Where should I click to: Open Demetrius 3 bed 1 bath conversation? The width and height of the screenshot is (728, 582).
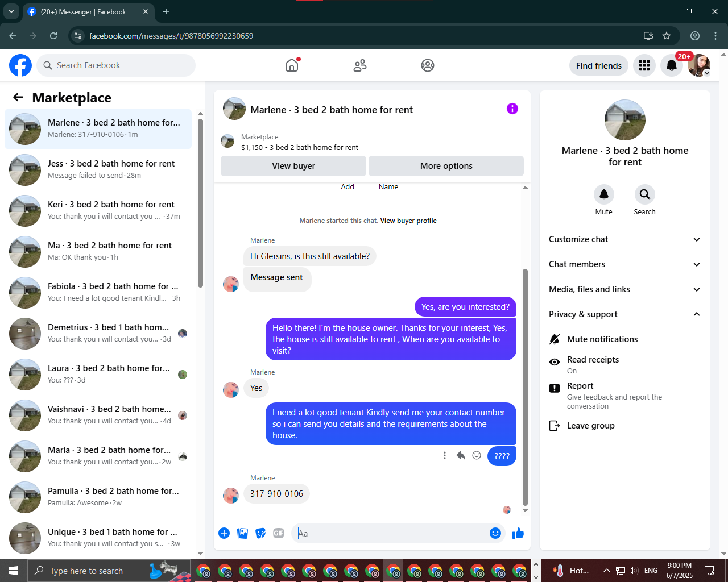(98, 333)
